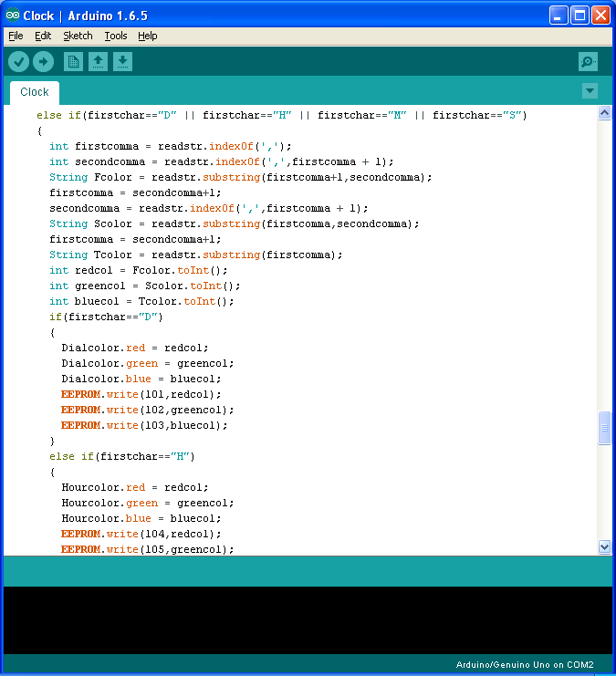Image resolution: width=616 pixels, height=676 pixels.
Task: Open the File menu
Action: [x=16, y=36]
